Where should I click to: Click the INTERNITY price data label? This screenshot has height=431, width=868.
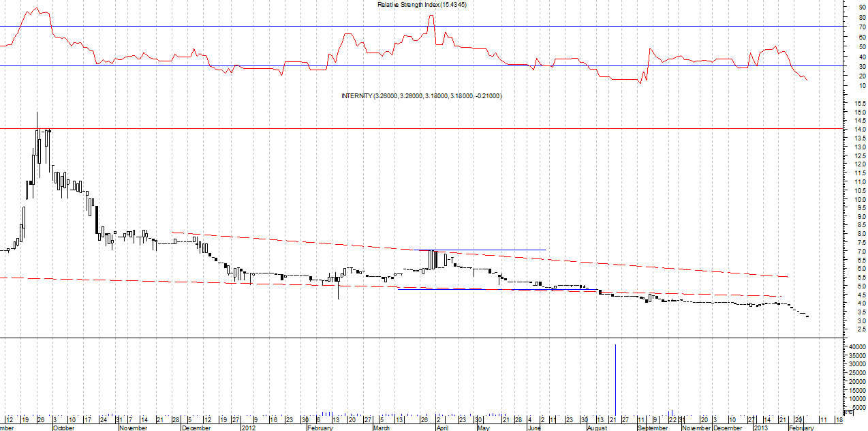point(421,96)
